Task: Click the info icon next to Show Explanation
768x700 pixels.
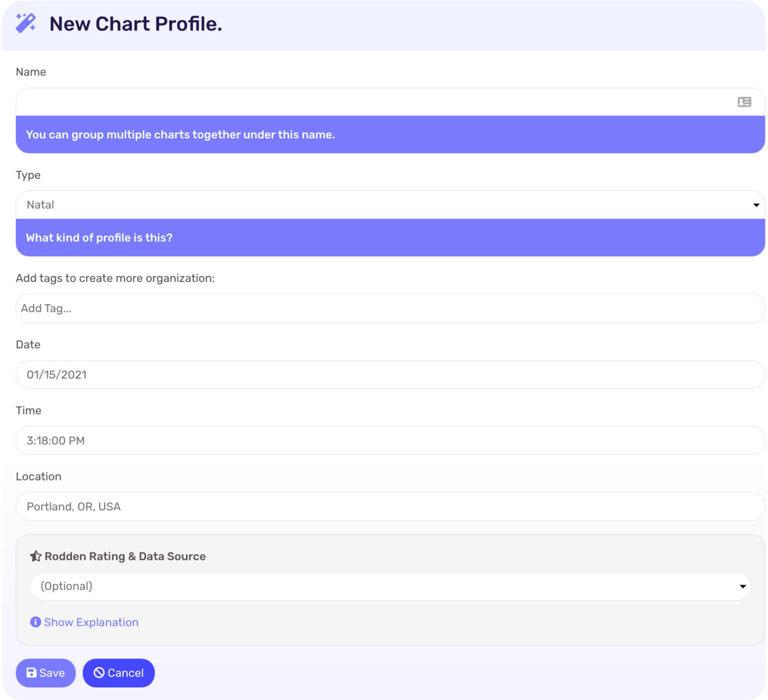Action: click(x=35, y=622)
